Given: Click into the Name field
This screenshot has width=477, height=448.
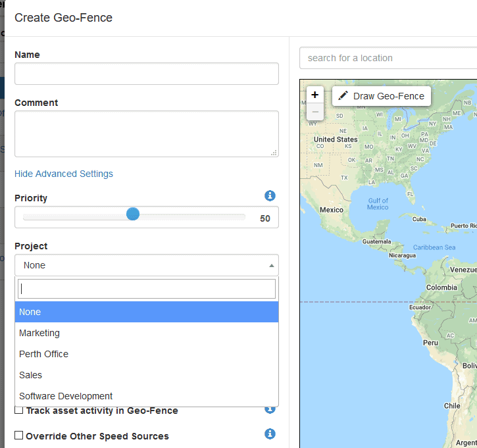Looking at the screenshot, I should (x=147, y=74).
